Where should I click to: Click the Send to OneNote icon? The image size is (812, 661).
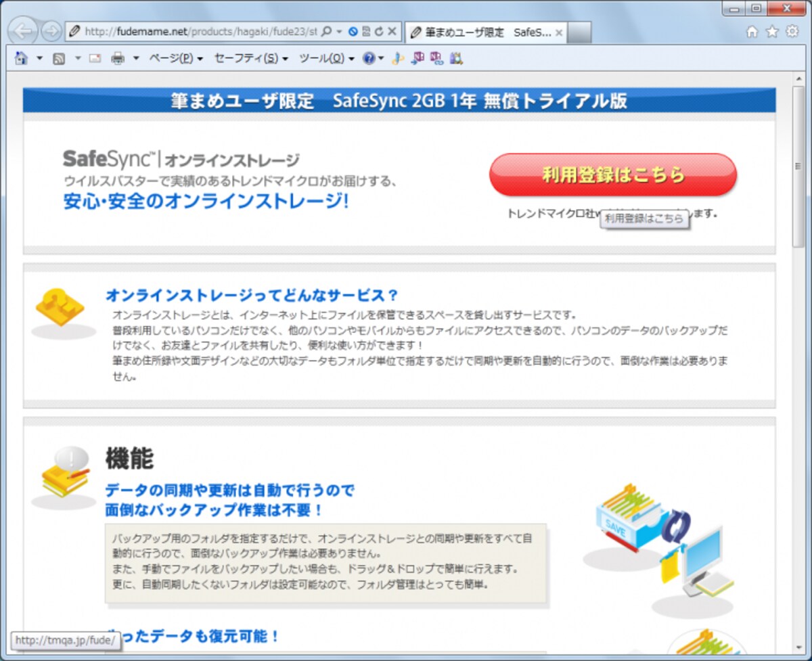tap(418, 59)
